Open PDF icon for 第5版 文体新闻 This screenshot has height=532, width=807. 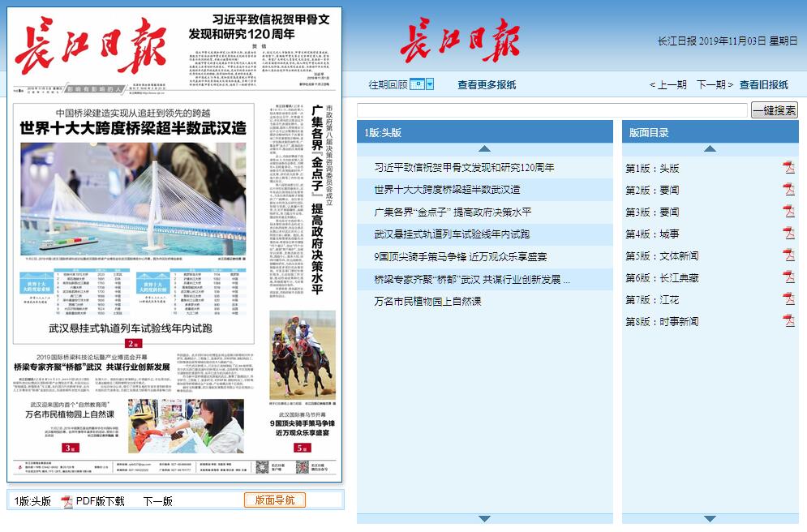pos(788,255)
